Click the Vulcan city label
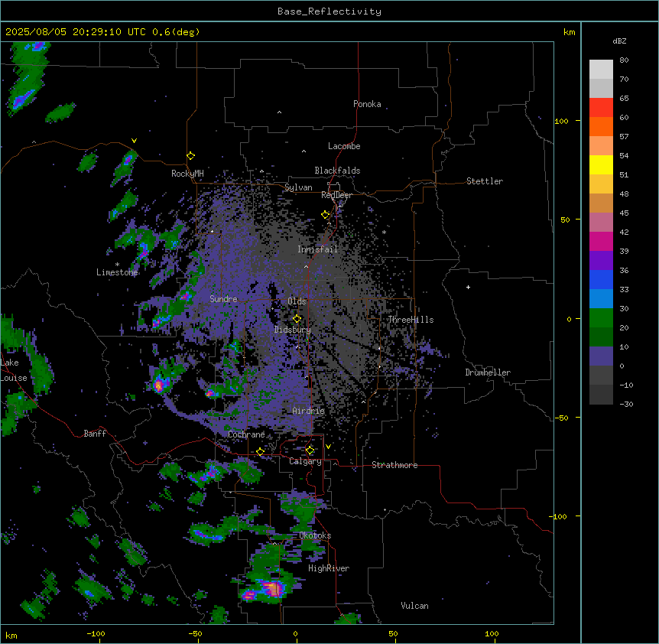 415,606
